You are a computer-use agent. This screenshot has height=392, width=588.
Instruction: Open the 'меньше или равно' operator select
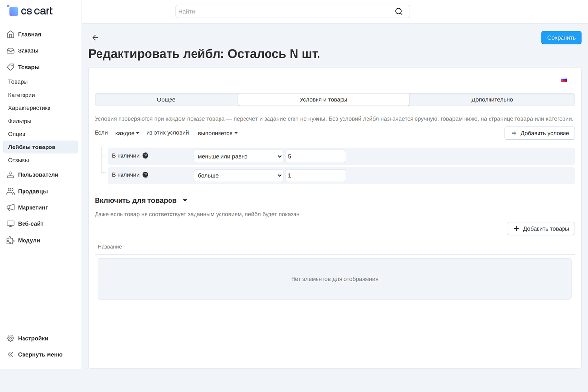(x=238, y=156)
